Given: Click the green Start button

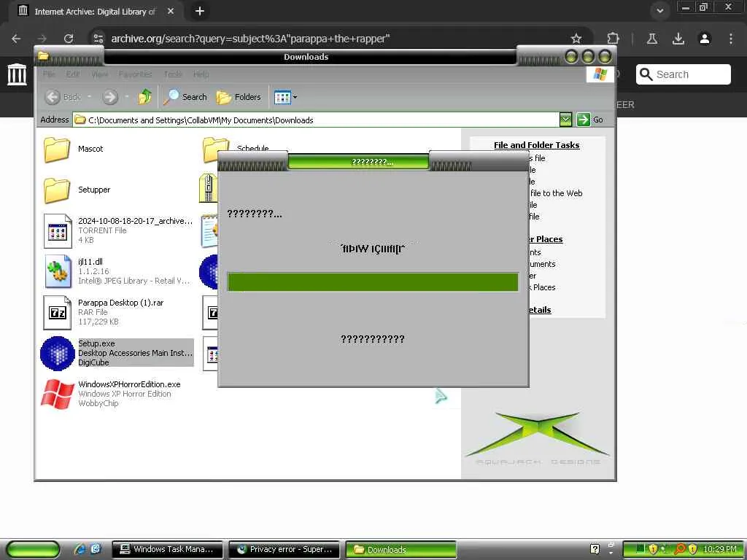Looking at the screenshot, I should coord(34,550).
